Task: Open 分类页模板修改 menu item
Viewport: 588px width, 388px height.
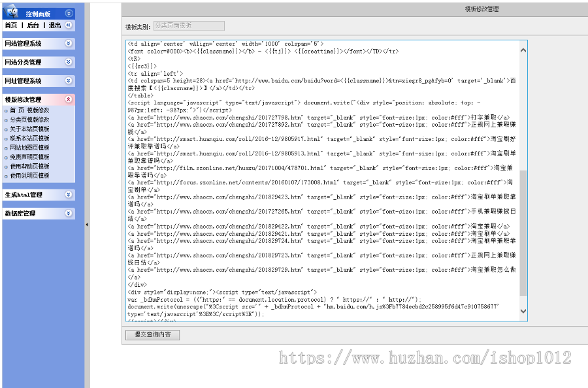Action: click(29, 120)
